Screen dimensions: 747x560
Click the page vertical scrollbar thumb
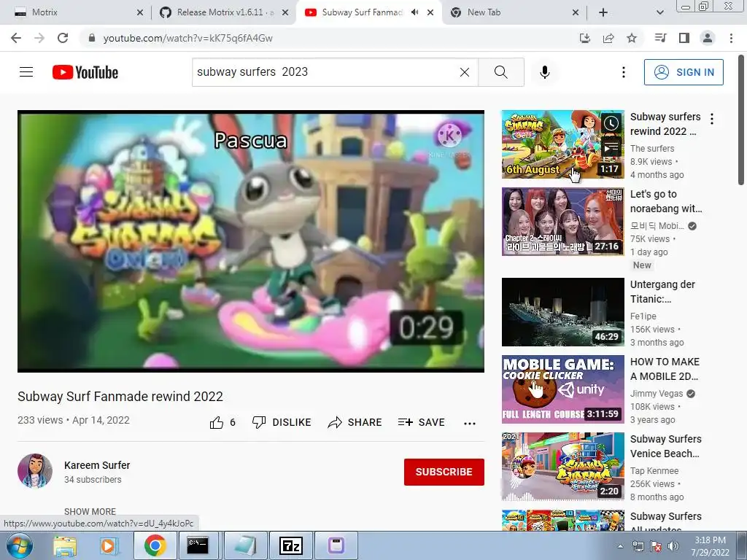pos(741,119)
